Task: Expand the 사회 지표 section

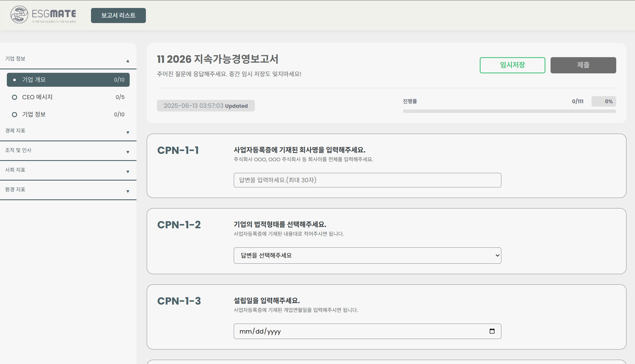Action: [x=128, y=172]
